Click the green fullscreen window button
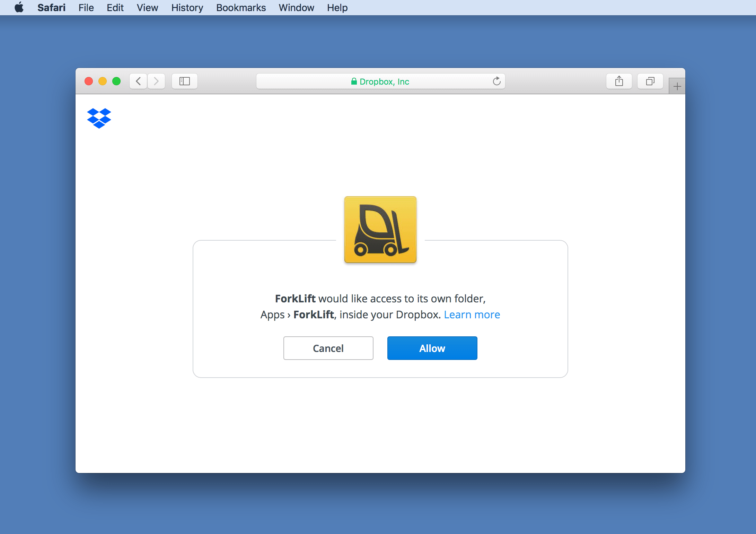Image resolution: width=756 pixels, height=534 pixels. coord(116,81)
